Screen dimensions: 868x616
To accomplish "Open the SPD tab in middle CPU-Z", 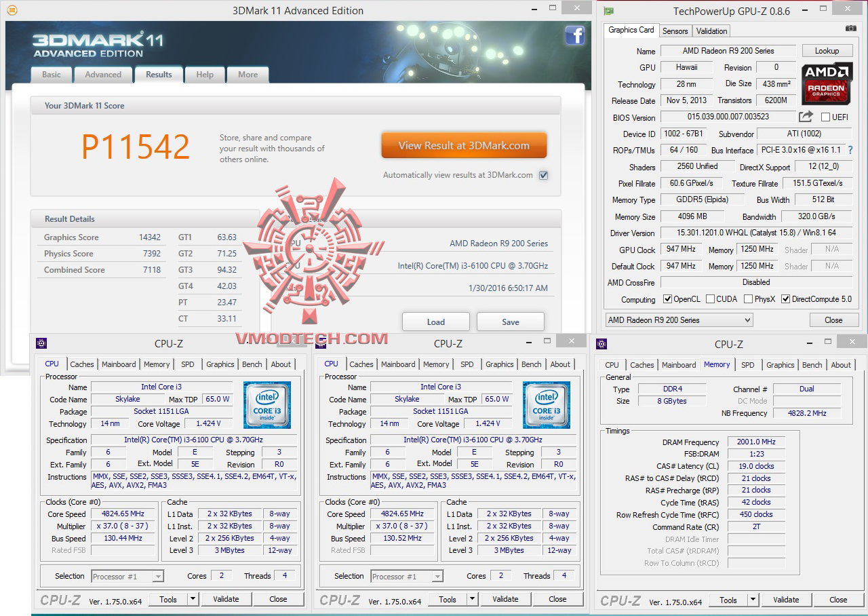I will [x=467, y=364].
